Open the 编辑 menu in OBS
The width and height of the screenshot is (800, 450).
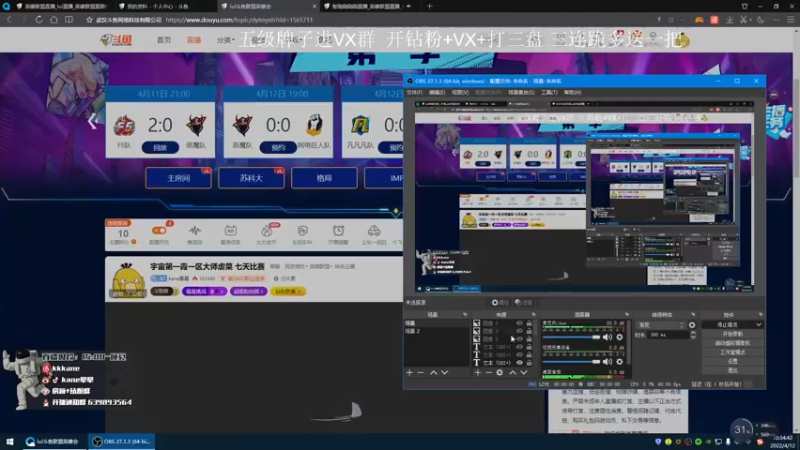click(x=437, y=92)
